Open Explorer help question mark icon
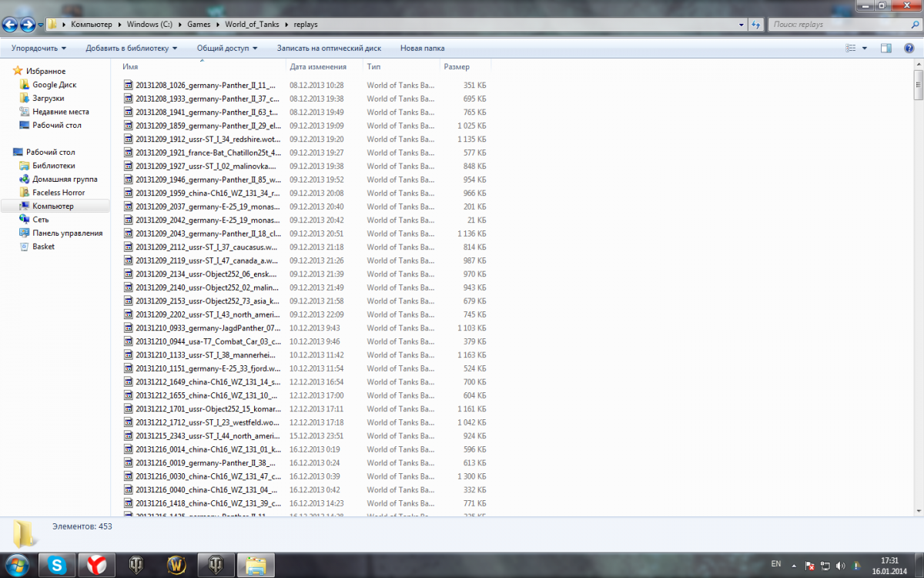Screen dimensions: 924x578 (x=909, y=48)
